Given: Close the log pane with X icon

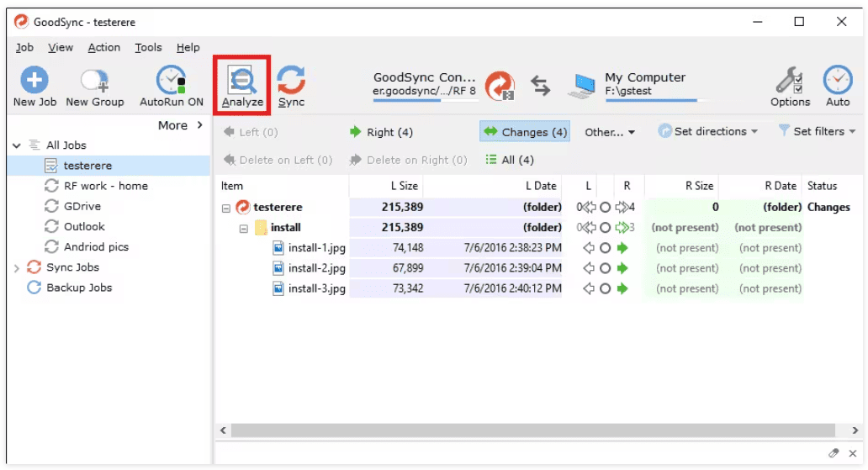Looking at the screenshot, I should (853, 453).
